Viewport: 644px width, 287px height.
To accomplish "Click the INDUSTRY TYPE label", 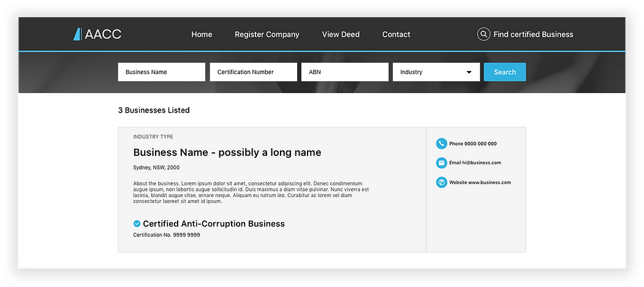I will [x=153, y=137].
